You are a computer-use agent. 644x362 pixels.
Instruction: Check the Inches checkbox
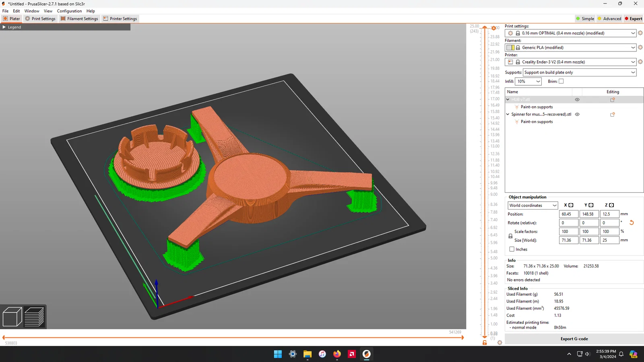pyautogui.click(x=512, y=249)
